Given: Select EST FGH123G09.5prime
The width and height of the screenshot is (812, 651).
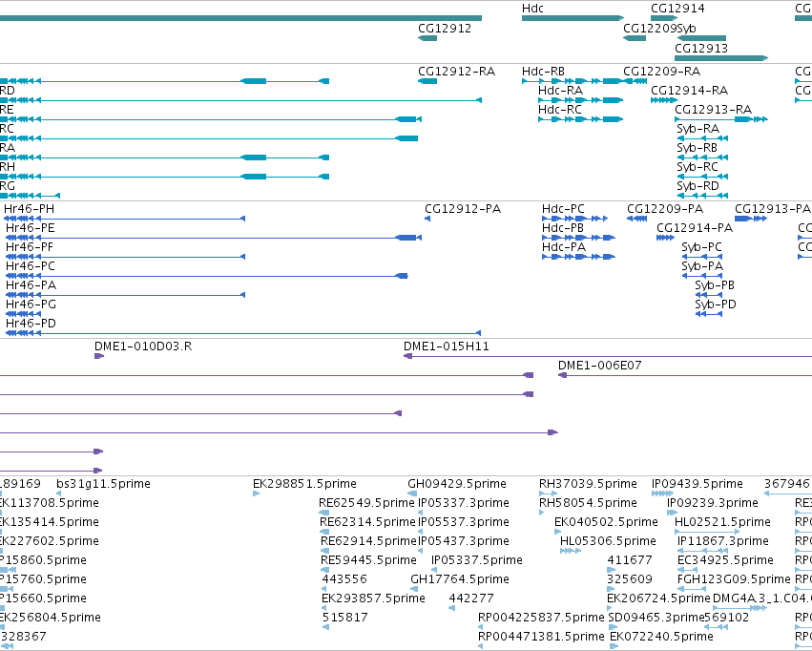Looking at the screenshot, I should pyautogui.click(x=734, y=580).
